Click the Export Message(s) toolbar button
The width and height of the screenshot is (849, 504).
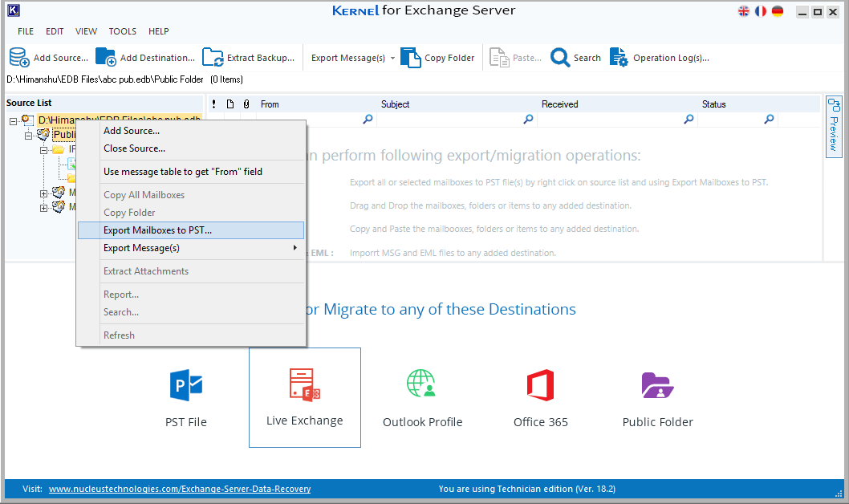pos(348,58)
